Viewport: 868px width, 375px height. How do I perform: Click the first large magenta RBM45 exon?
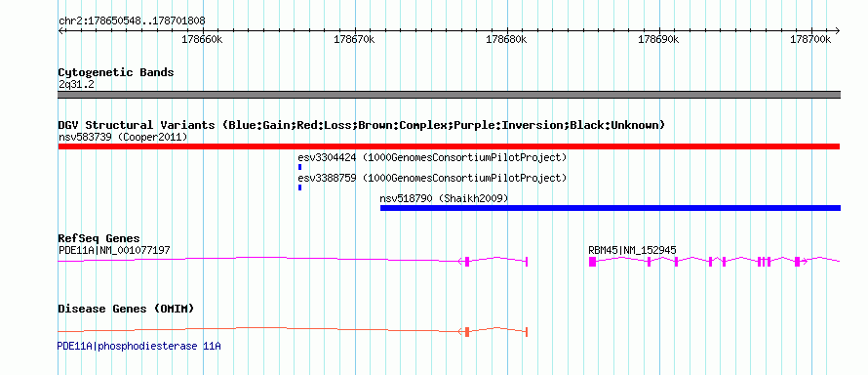point(592,262)
